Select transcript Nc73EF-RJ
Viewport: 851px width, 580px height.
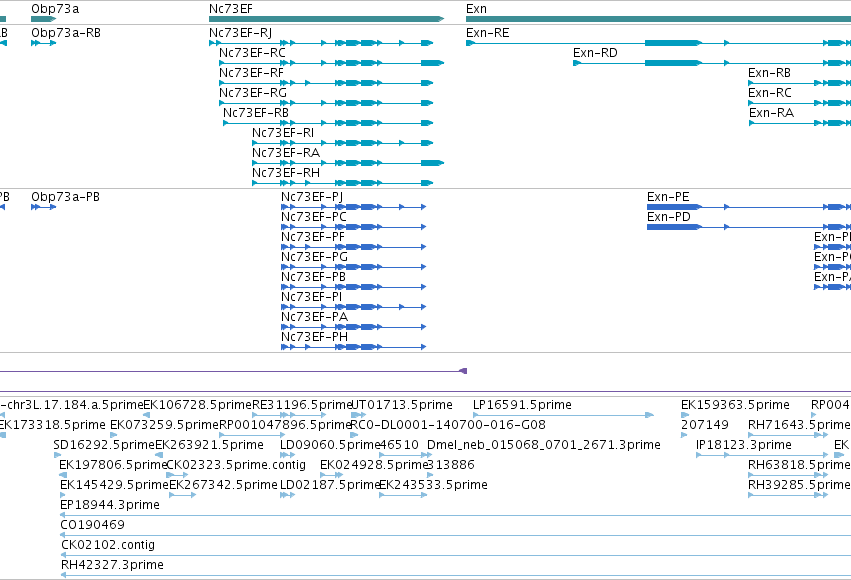240,33
